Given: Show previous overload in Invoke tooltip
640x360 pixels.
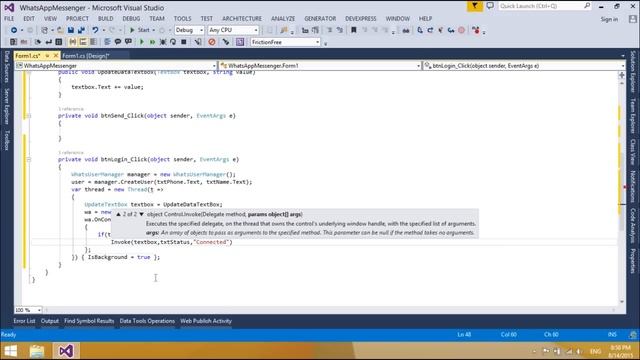Looking at the screenshot, I should (118, 214).
